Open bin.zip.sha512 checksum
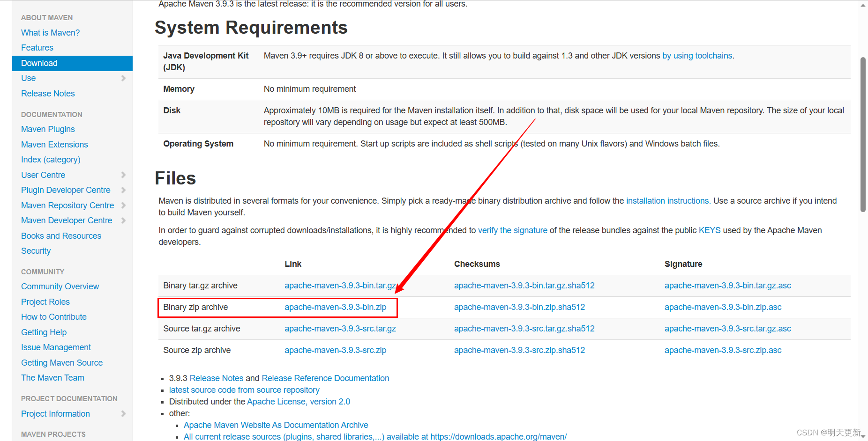Image resolution: width=868 pixels, height=441 pixels. click(519, 307)
